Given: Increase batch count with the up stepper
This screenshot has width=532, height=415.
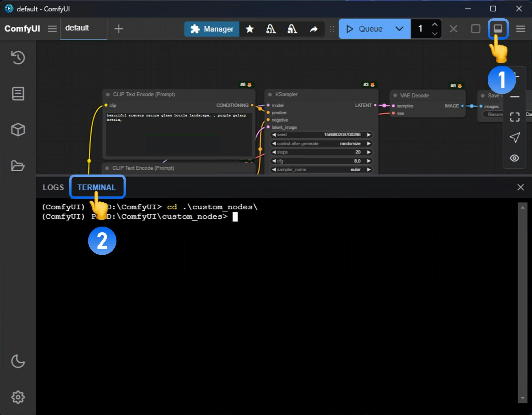Looking at the screenshot, I should point(434,25).
